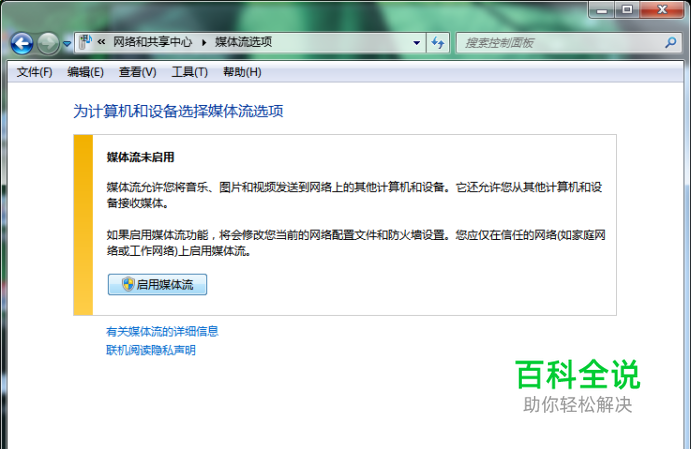Screen dimensions: 691x449
Task: Refresh the page with the refresh icon
Action: [x=438, y=43]
